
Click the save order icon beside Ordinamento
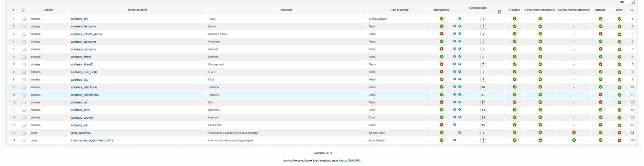click(499, 12)
